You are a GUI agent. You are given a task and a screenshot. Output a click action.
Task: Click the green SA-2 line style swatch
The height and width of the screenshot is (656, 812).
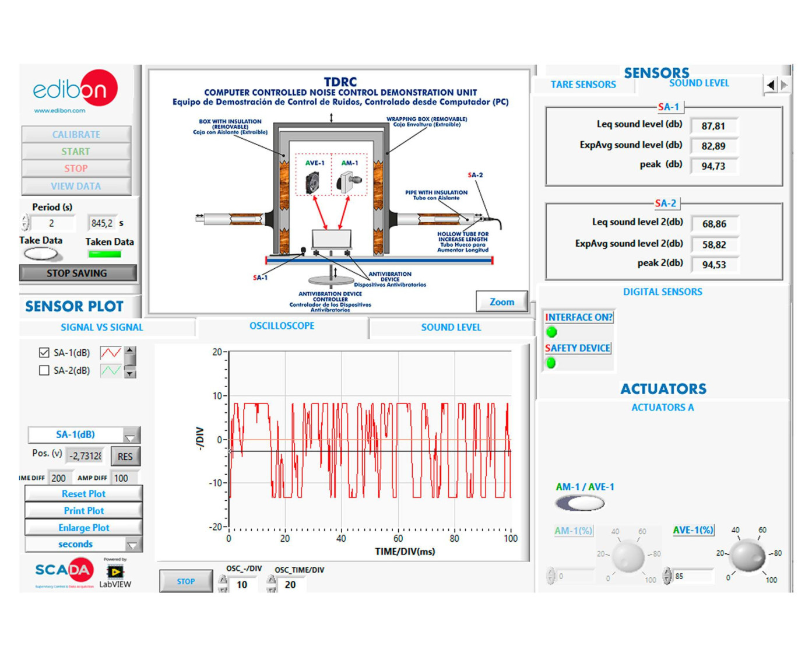(x=110, y=370)
